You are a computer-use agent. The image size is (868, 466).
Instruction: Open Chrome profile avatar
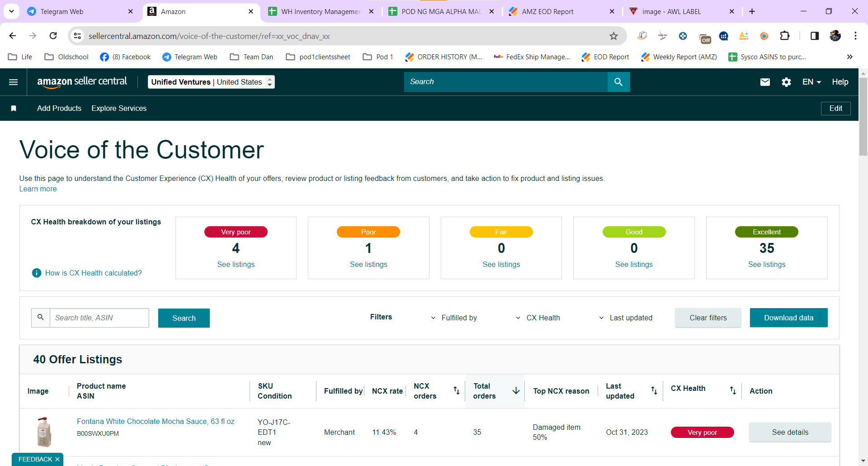click(835, 36)
